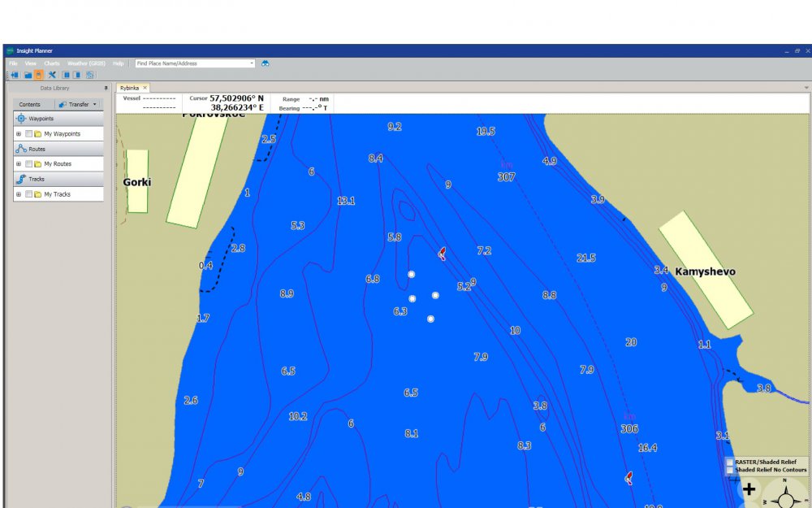
Task: Click the zoom in plus button on map
Action: pyautogui.click(x=749, y=489)
